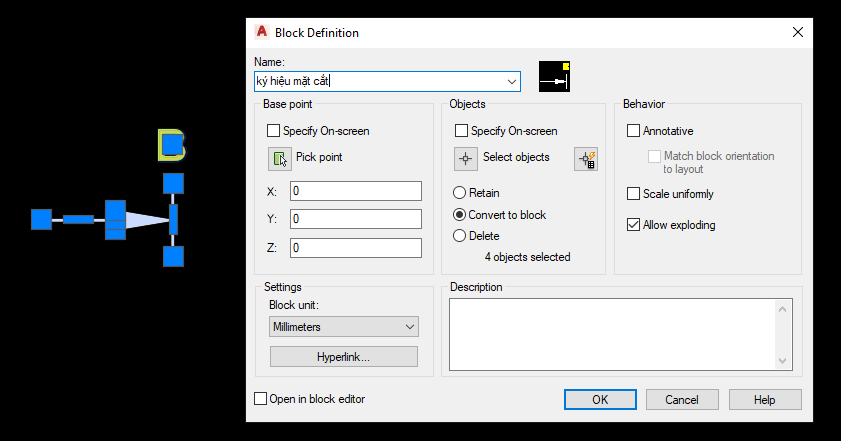Confirm with the OK button
Viewport: 841px width, 441px height.
coord(600,400)
